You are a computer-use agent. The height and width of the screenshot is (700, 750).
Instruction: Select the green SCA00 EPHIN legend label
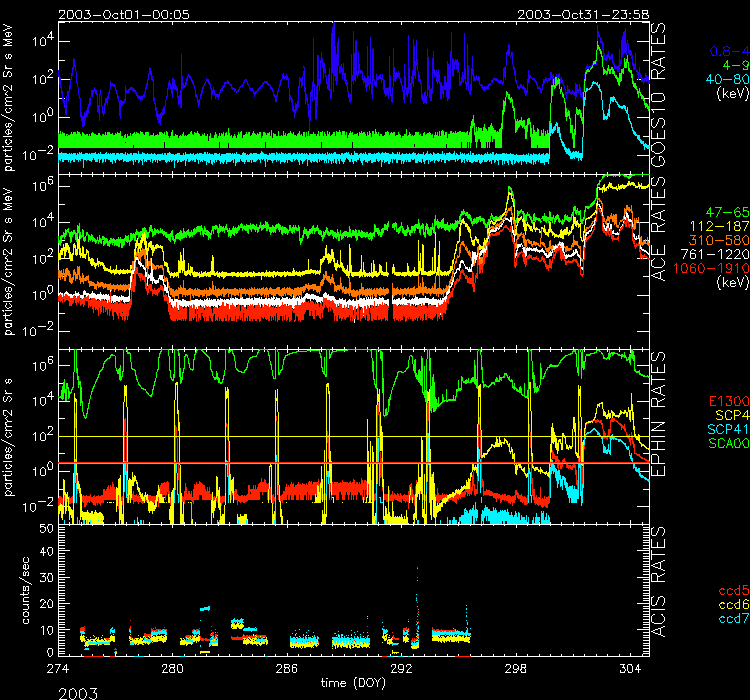tap(724, 442)
